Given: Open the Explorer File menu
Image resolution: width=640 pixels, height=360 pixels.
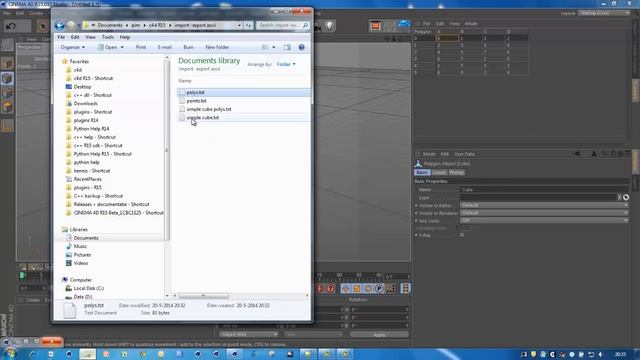Looking at the screenshot, I should click(61, 37).
